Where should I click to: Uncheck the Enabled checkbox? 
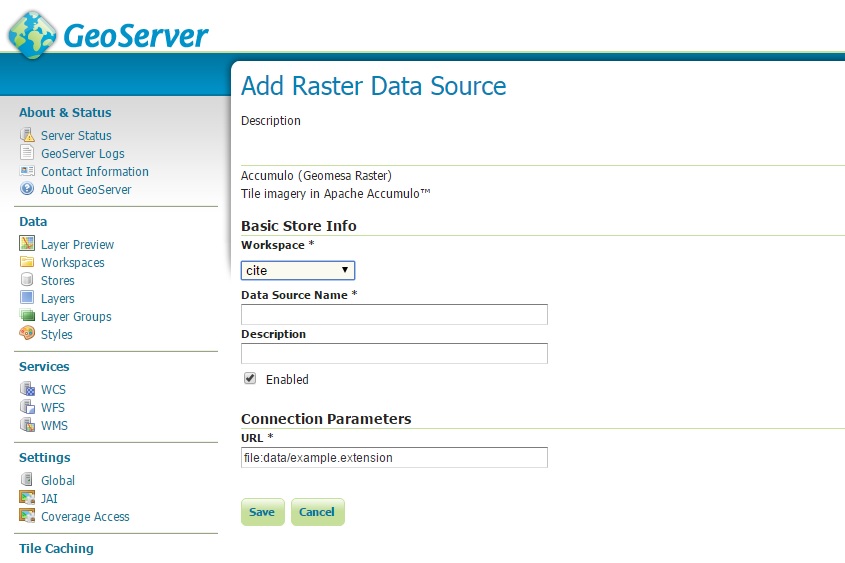[x=250, y=378]
